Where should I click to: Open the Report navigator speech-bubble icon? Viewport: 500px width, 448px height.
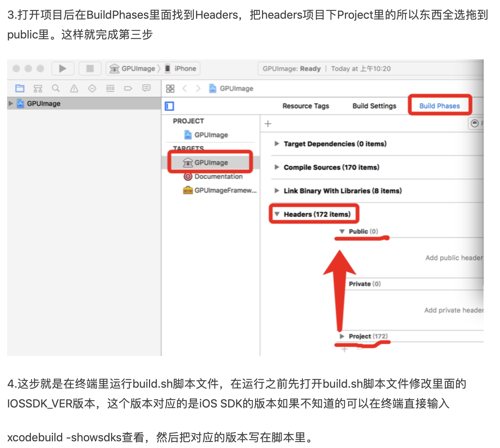pyautogui.click(x=146, y=88)
